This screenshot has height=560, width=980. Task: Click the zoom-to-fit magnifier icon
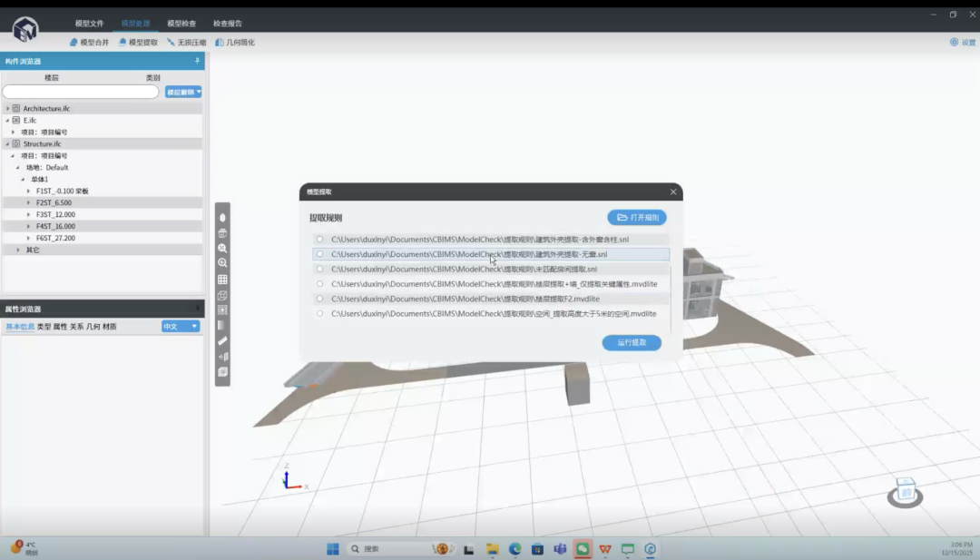click(x=222, y=248)
